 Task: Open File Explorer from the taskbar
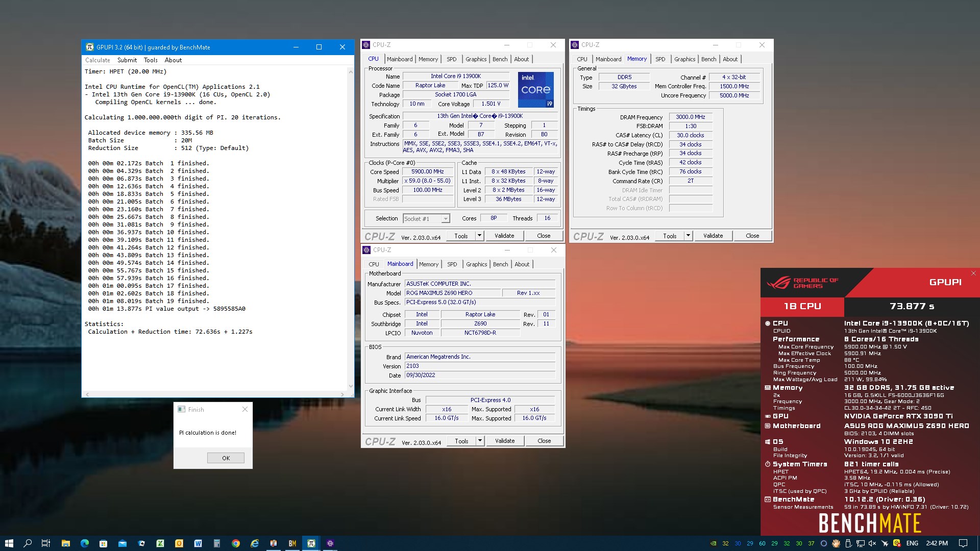click(x=65, y=543)
